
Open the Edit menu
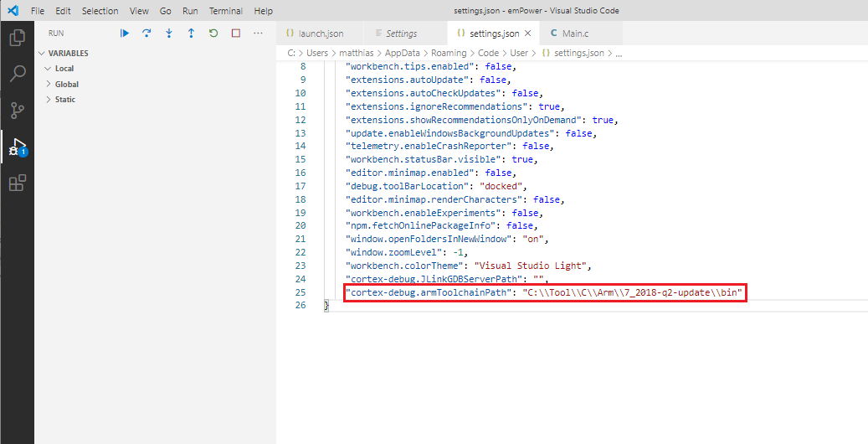pos(63,11)
